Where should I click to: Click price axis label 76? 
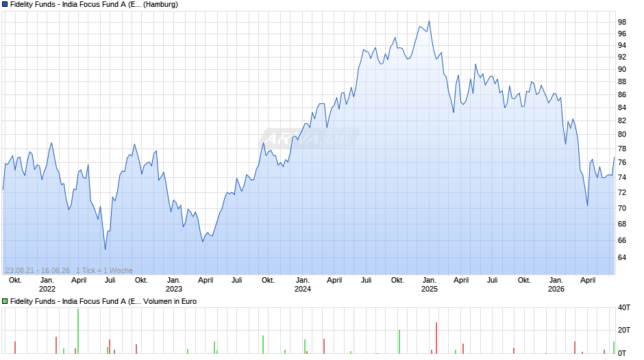point(622,163)
